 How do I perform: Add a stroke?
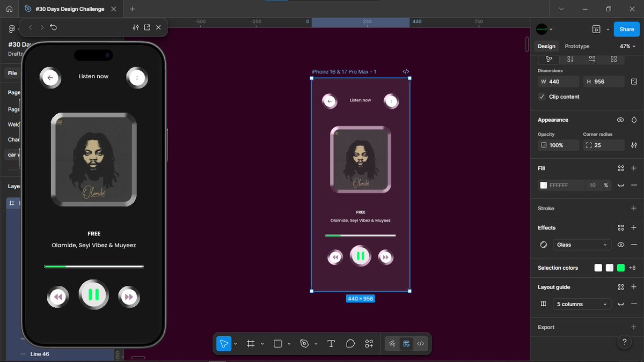pos(634,208)
